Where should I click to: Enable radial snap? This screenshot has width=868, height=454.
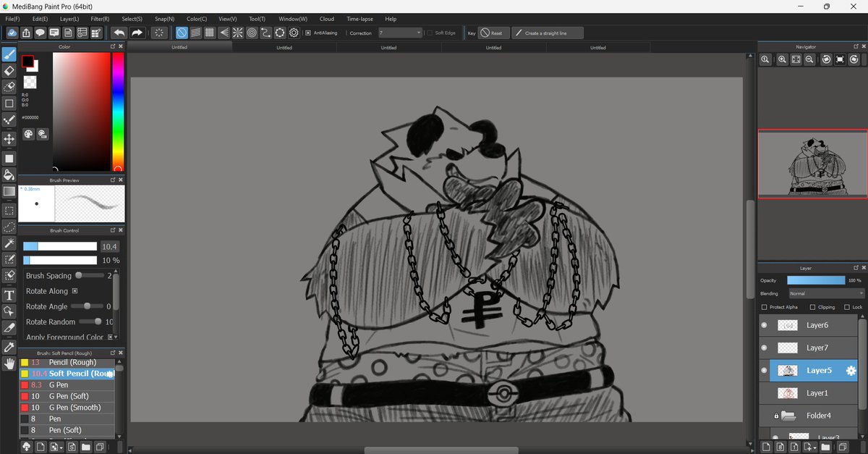point(237,33)
